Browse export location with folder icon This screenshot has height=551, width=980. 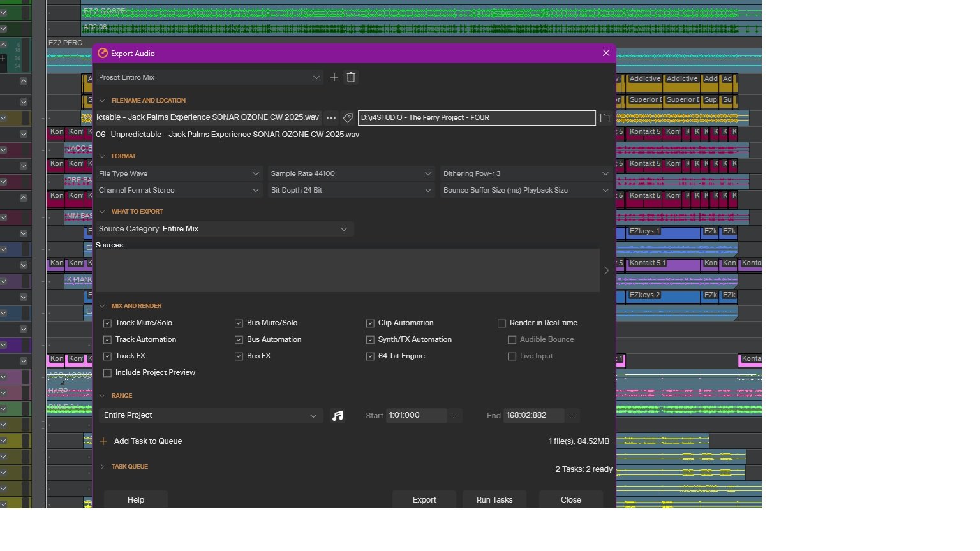[x=605, y=118]
